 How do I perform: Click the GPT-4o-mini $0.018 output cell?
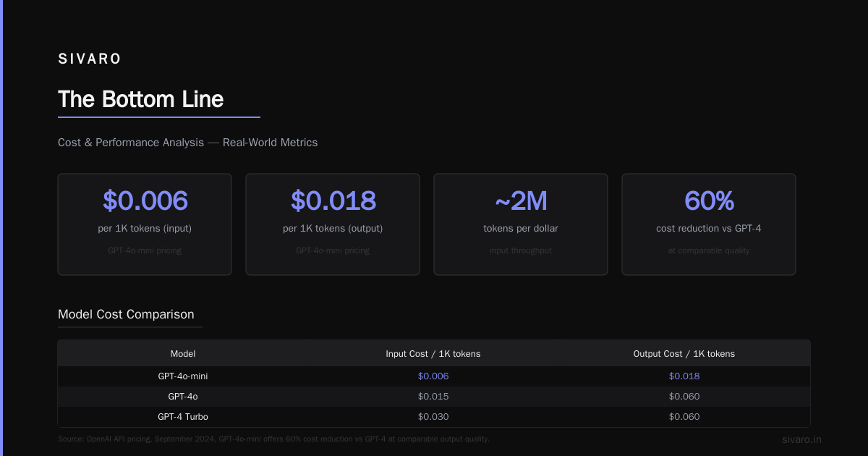point(684,376)
